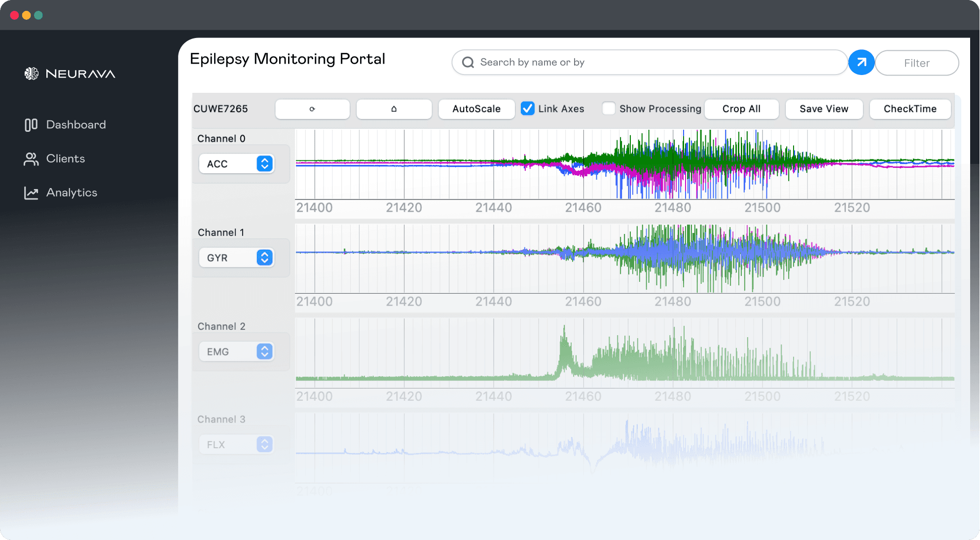This screenshot has width=980, height=540.
Task: Click the Neurava brain logo
Action: pos(32,74)
